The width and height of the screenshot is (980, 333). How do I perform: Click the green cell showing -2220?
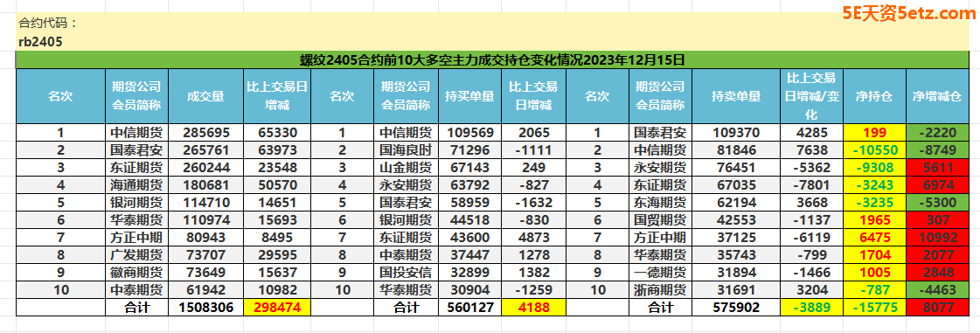coord(936,133)
